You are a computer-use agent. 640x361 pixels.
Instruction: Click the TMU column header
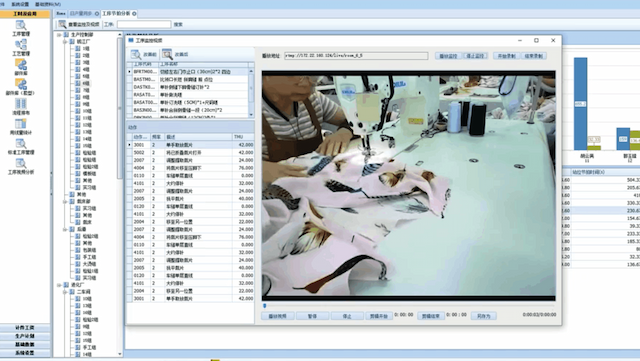243,137
